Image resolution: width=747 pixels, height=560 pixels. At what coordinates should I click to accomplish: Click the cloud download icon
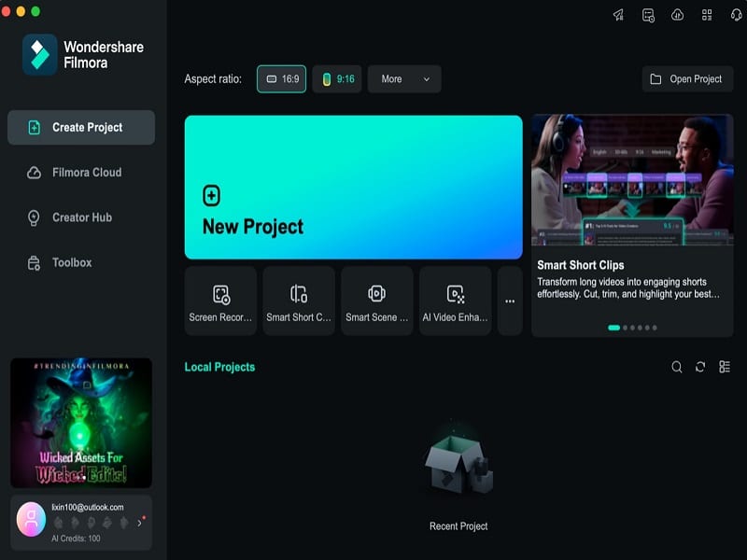[678, 15]
